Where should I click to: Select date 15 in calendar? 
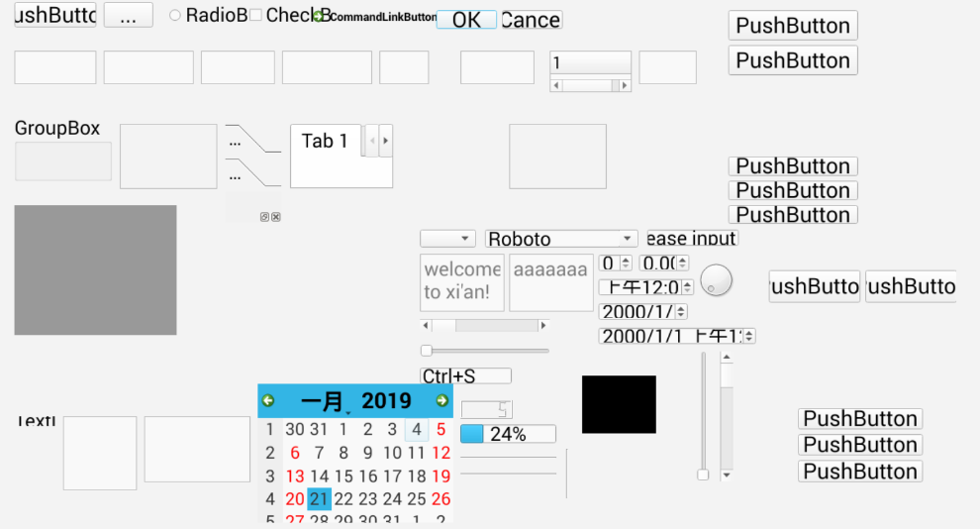coord(343,476)
